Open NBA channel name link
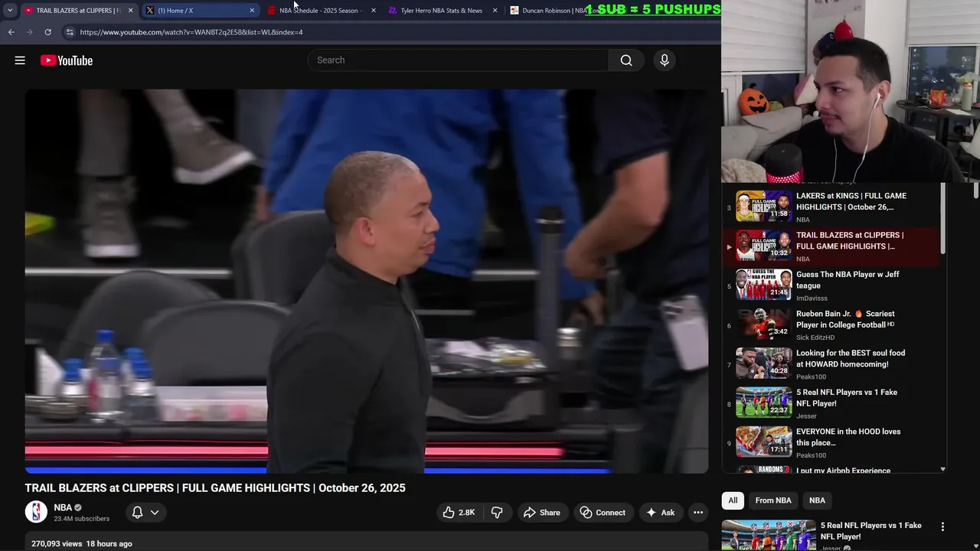The image size is (980, 551). pos(63,507)
